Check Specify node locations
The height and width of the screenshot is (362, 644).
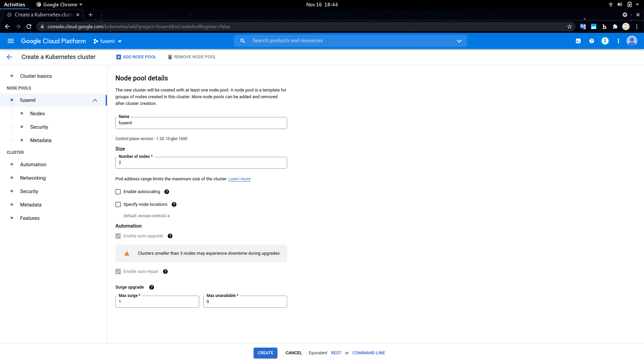tap(118, 204)
